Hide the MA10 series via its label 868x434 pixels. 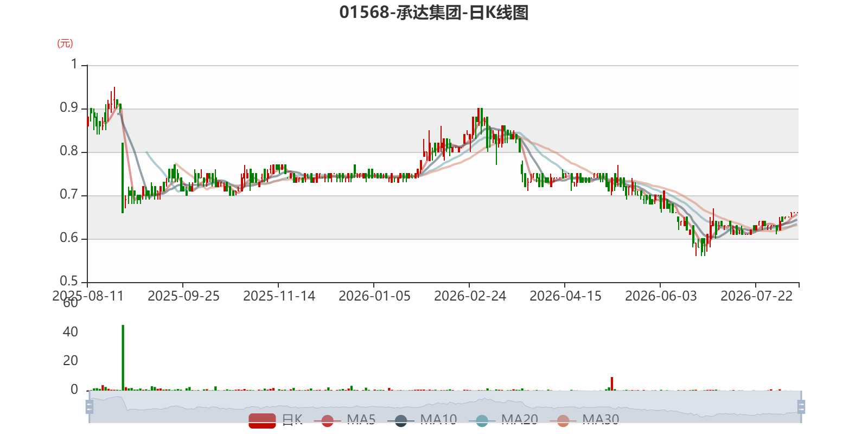(438, 420)
